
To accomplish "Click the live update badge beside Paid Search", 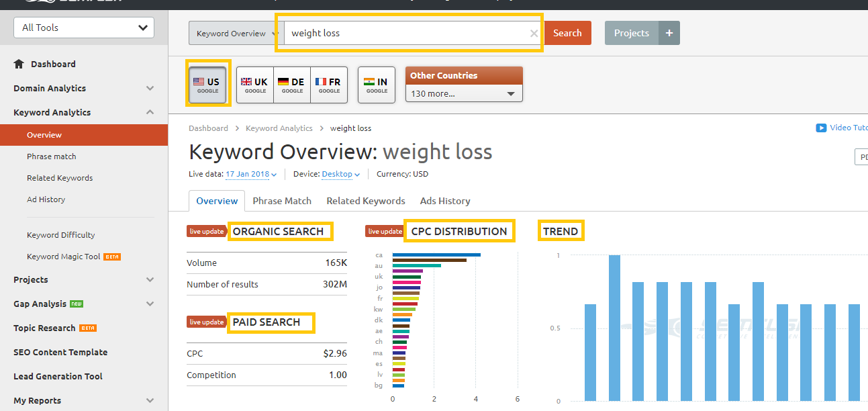I will pos(207,322).
